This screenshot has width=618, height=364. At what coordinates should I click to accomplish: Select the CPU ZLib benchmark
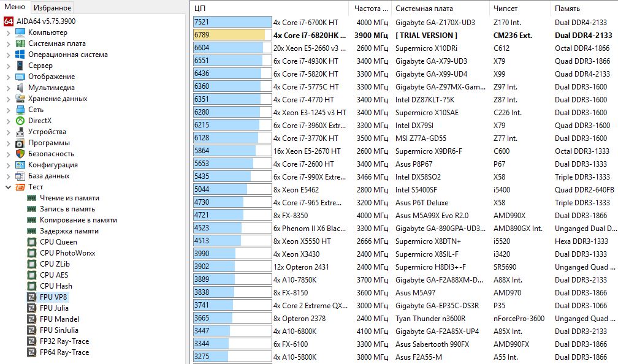[x=55, y=264]
